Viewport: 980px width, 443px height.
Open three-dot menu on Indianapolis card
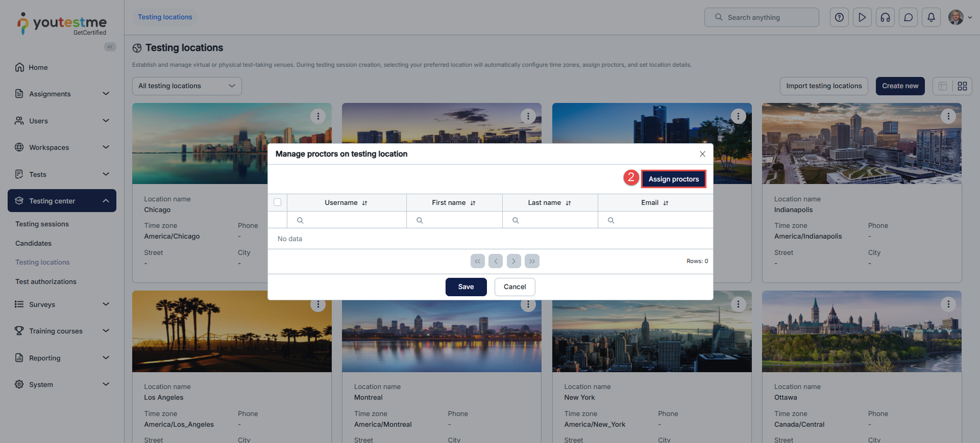(948, 116)
